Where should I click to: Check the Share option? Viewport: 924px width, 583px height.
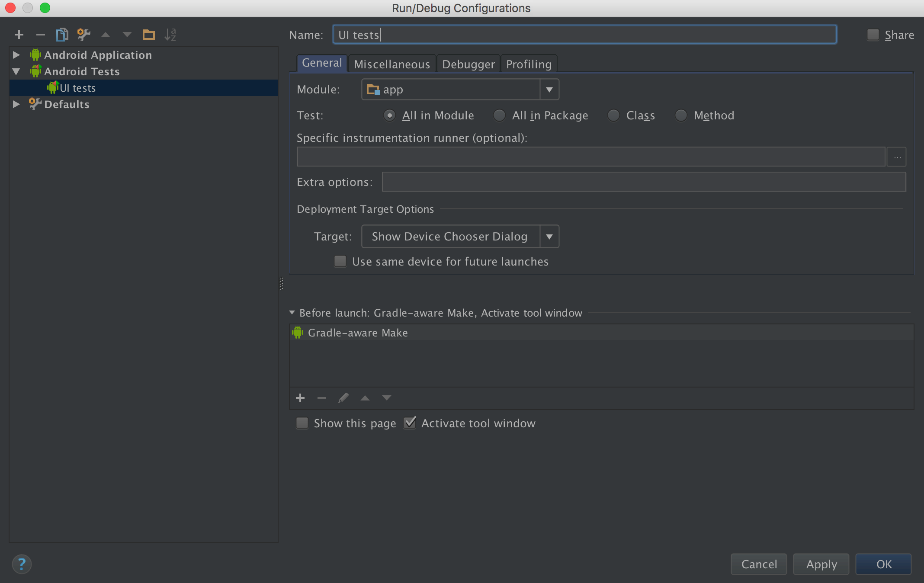pos(873,35)
